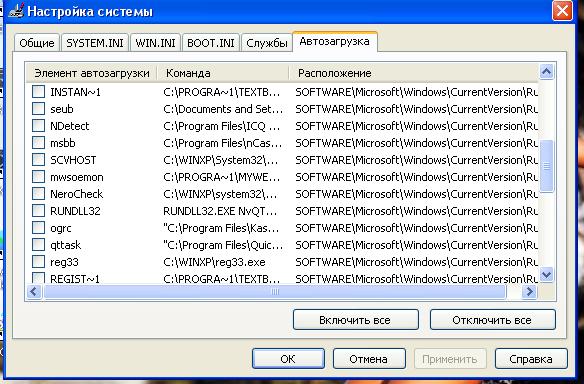The image size is (584, 384).
Task: Close the Настройка системы window
Action: click(x=562, y=11)
